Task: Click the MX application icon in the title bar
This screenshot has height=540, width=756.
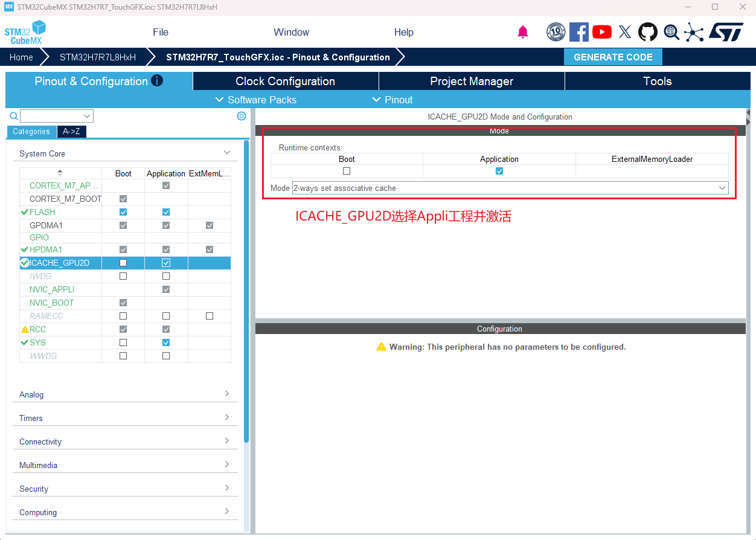Action: (x=9, y=7)
